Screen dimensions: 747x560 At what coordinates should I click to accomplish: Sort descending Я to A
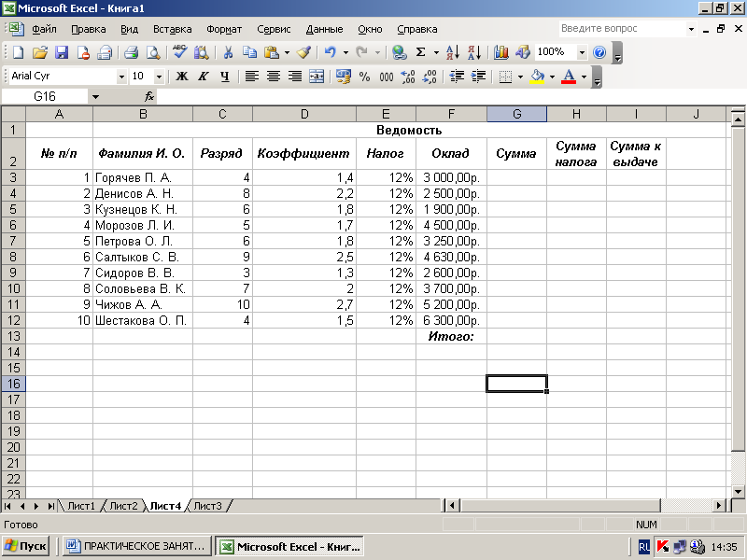pos(474,52)
